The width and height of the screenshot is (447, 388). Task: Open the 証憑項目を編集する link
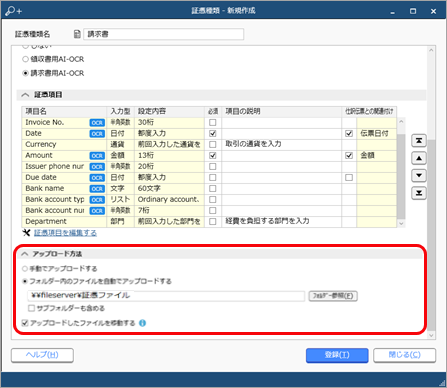[65, 233]
